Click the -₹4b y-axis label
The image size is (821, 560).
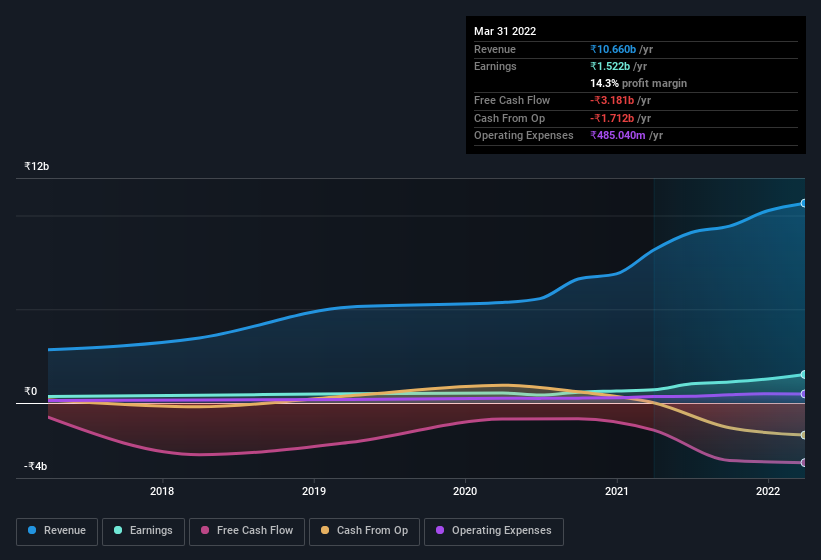[35, 466]
